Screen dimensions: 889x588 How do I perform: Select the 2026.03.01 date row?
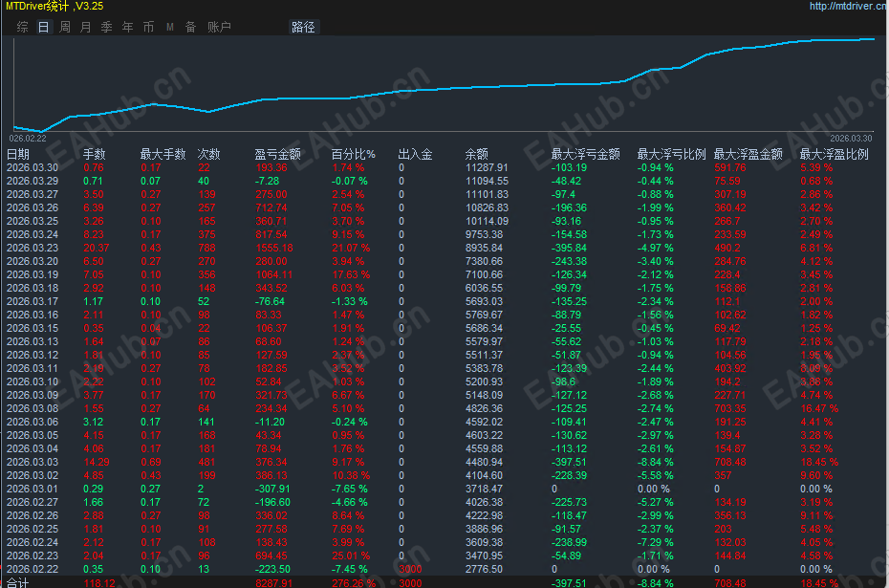(x=33, y=489)
